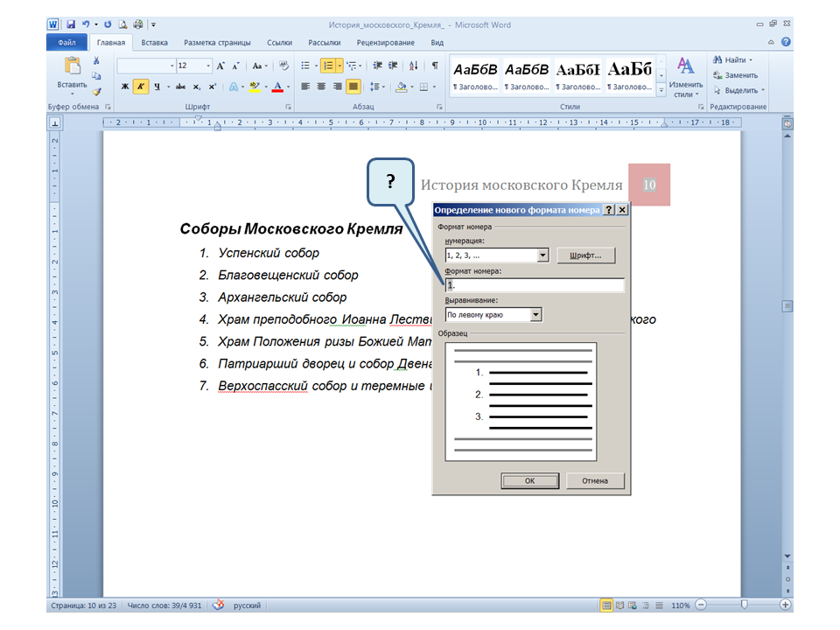Screen dimensions: 840x630
Task: Open the Разметка страницы tab
Action: (217, 42)
